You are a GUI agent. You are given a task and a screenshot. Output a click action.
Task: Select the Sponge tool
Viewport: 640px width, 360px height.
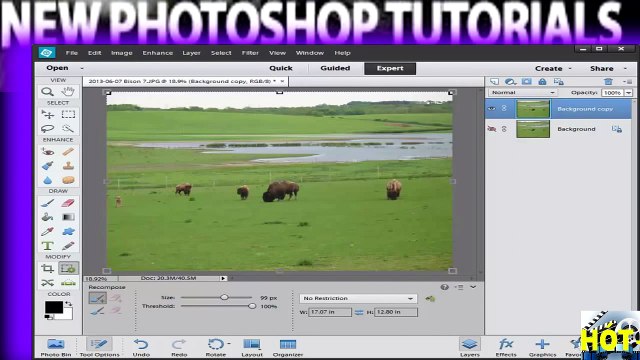click(x=68, y=180)
